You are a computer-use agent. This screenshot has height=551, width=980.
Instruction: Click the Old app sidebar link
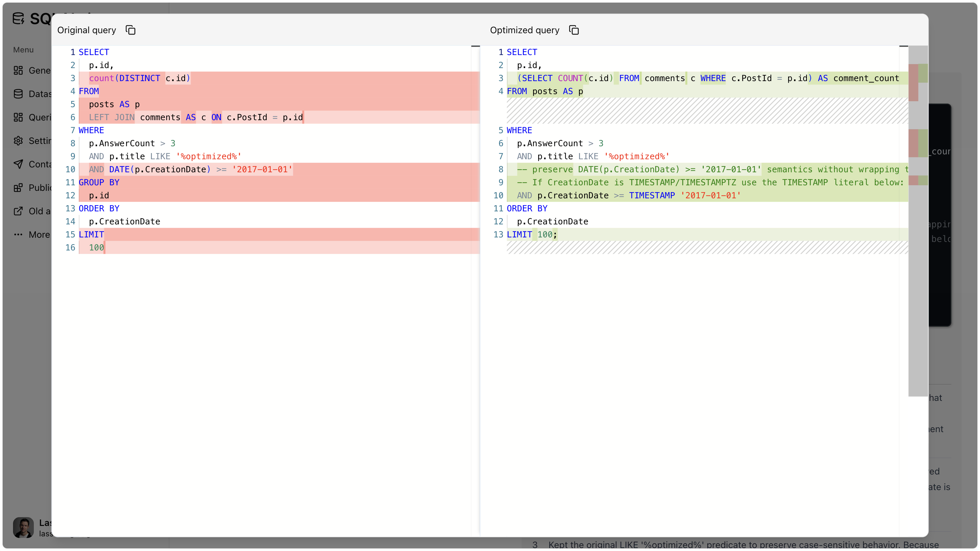tap(38, 211)
